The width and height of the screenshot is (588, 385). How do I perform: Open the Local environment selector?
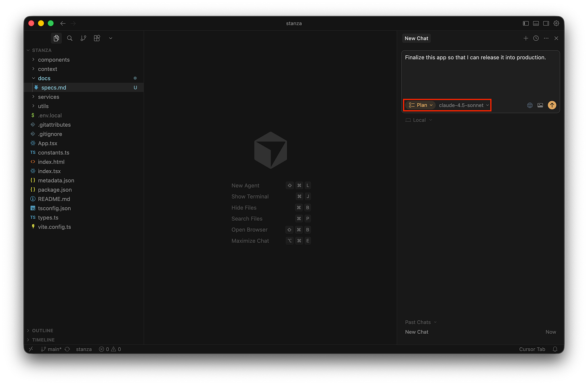[418, 120]
